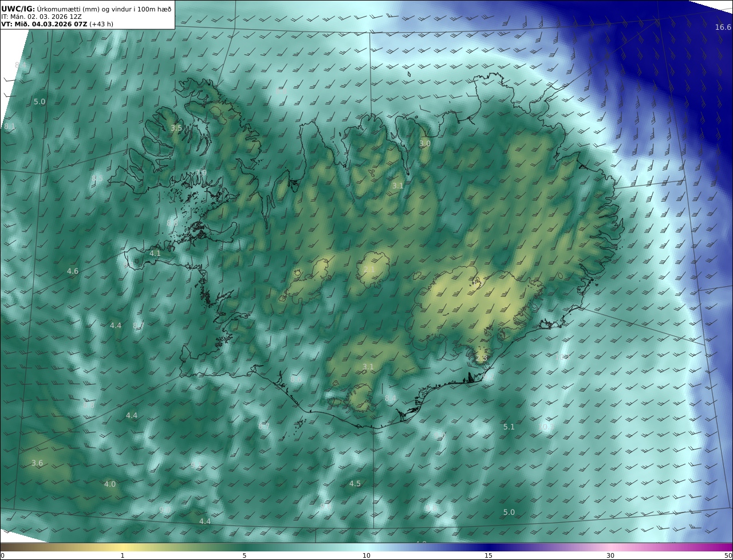The height and width of the screenshot is (560, 733).
Task: Click the UWC/IG map title text
Action: tap(86, 9)
